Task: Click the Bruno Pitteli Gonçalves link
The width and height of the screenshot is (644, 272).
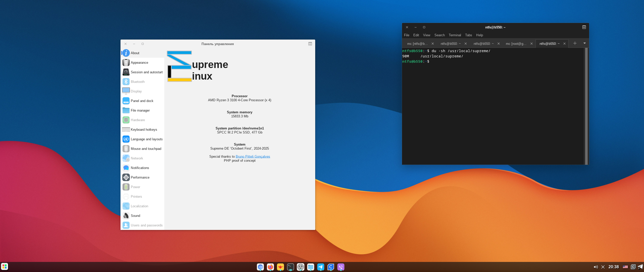Action: tap(253, 156)
